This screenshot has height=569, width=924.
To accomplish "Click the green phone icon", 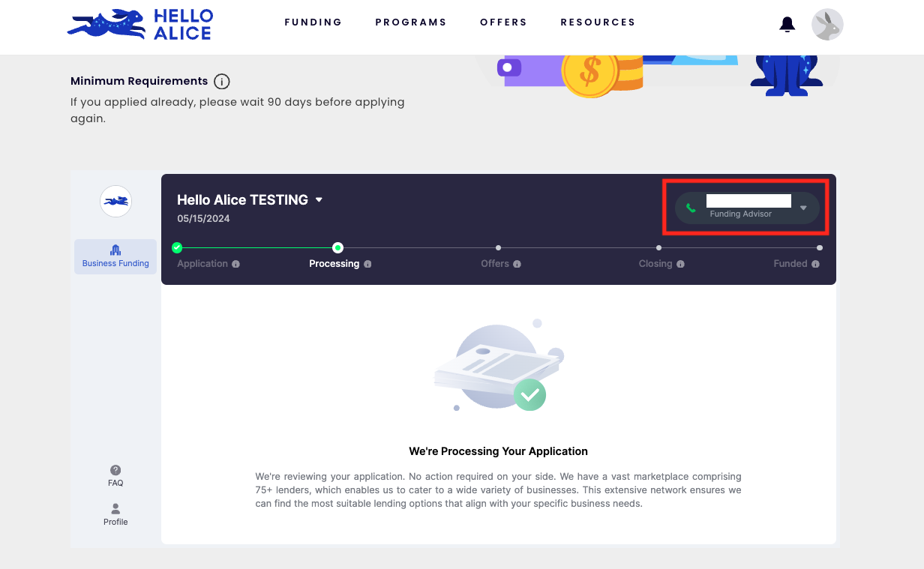I will pos(691,208).
